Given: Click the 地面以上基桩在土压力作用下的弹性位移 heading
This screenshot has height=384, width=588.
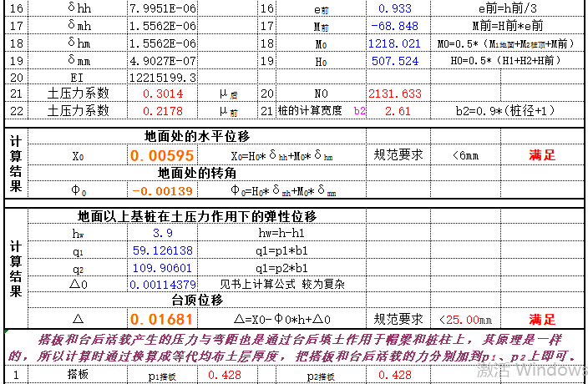Looking at the screenshot, I should tap(197, 216).
